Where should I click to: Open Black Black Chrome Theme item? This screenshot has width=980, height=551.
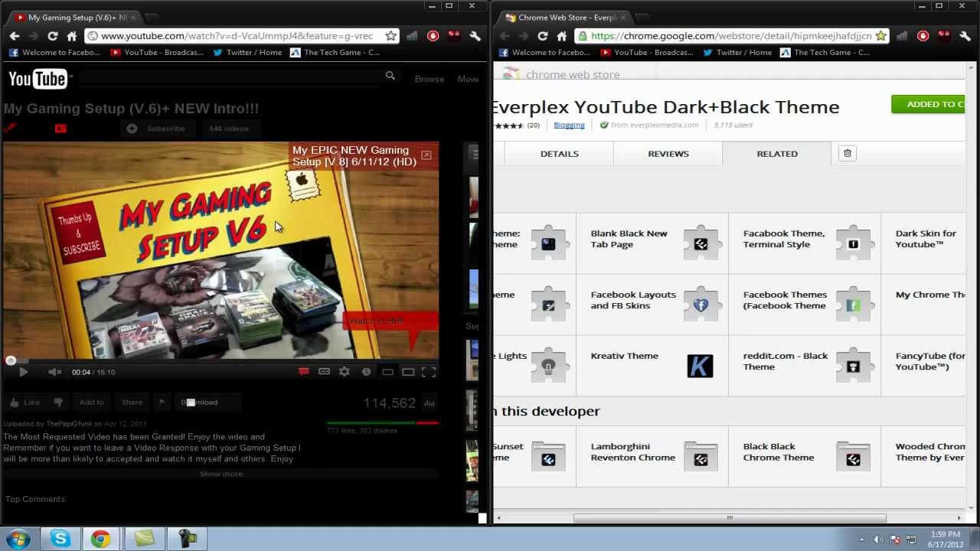point(804,455)
